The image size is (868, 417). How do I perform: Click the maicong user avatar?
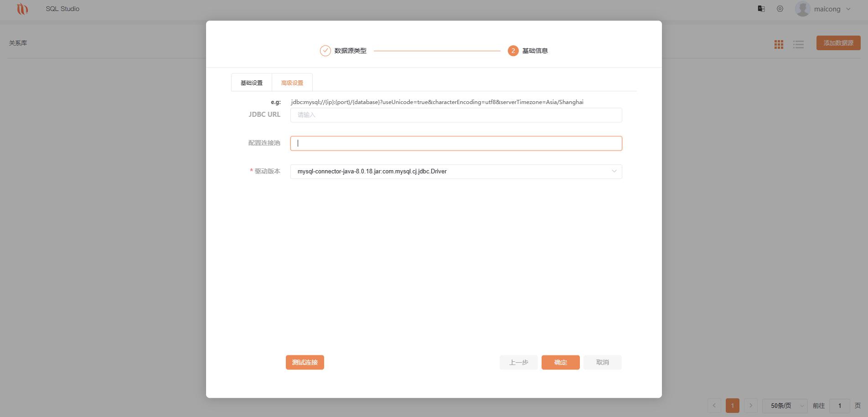[802, 9]
